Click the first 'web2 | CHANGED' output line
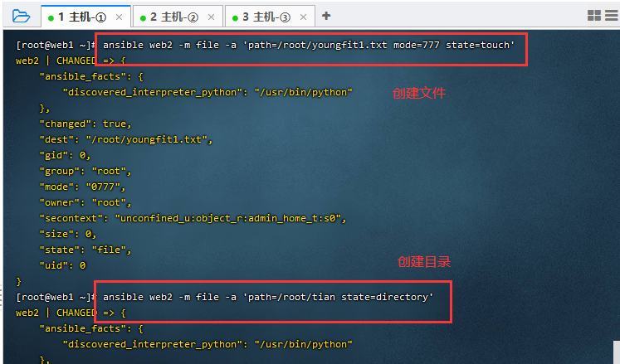The width and height of the screenshot is (620, 364). click(71, 61)
